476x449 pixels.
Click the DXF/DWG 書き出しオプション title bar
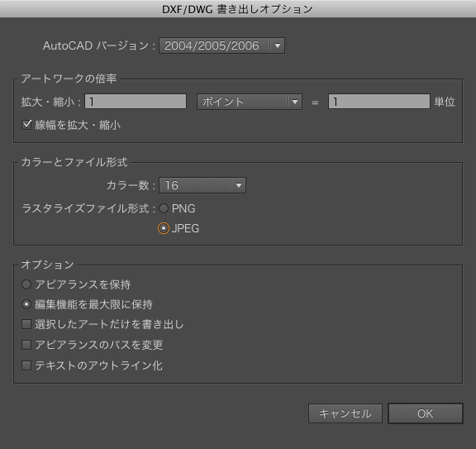pyautogui.click(x=238, y=9)
